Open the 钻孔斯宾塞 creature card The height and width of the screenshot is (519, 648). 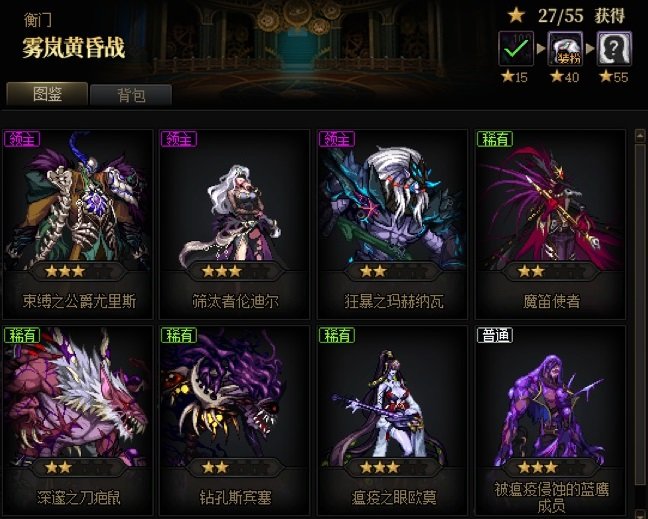coord(235,420)
